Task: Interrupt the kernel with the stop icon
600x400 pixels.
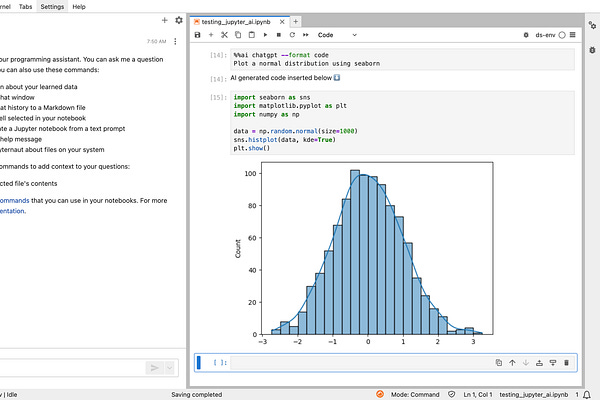Action: click(x=277, y=35)
